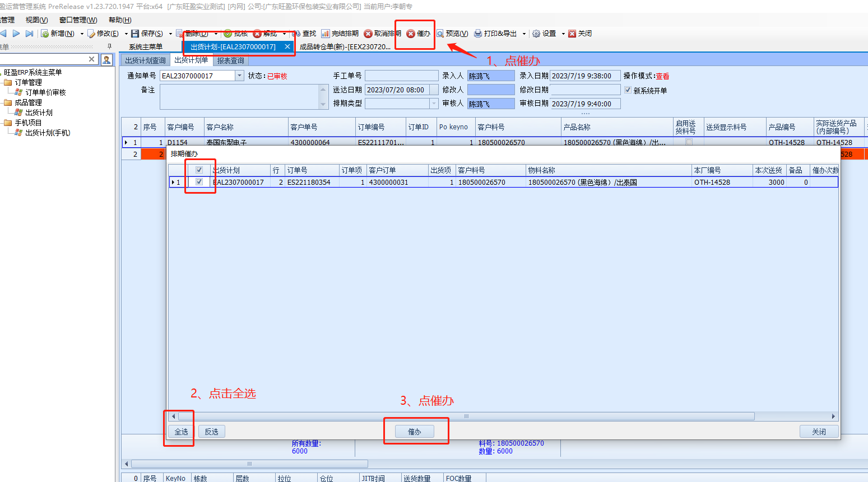Click the 手工单号 input field
Screen dimensions: 868x482
[401, 76]
